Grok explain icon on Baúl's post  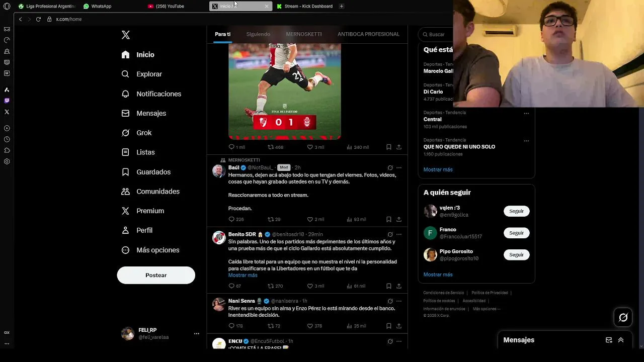[x=390, y=167]
